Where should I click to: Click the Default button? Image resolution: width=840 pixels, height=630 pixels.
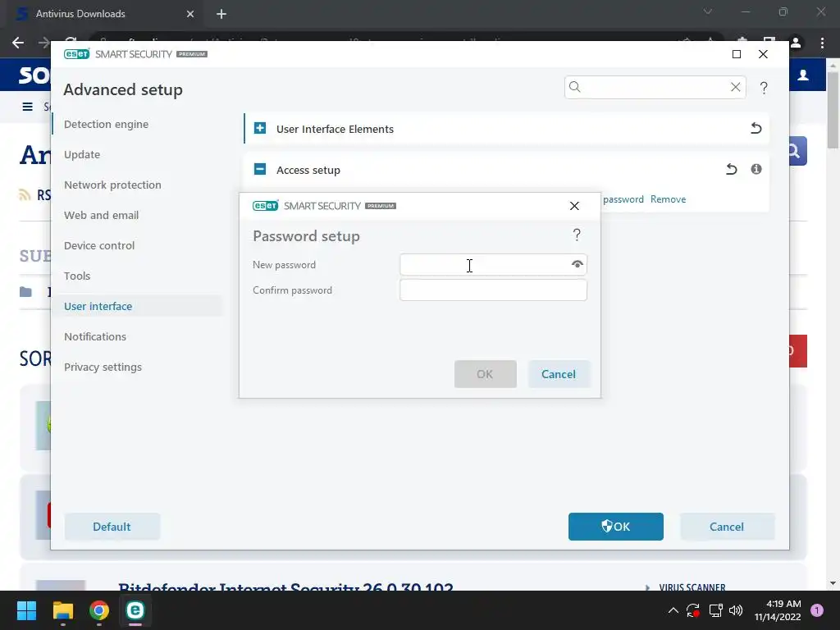coord(112,527)
